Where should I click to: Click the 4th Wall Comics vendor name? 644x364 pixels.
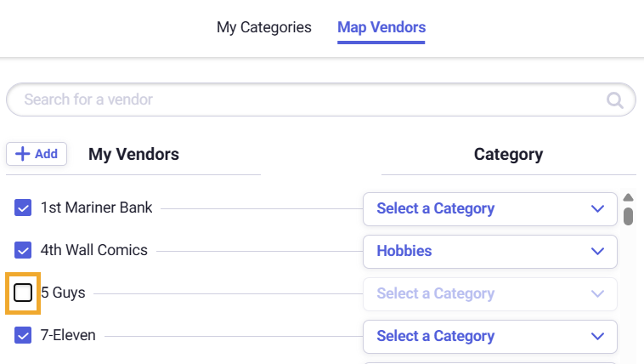tap(94, 251)
